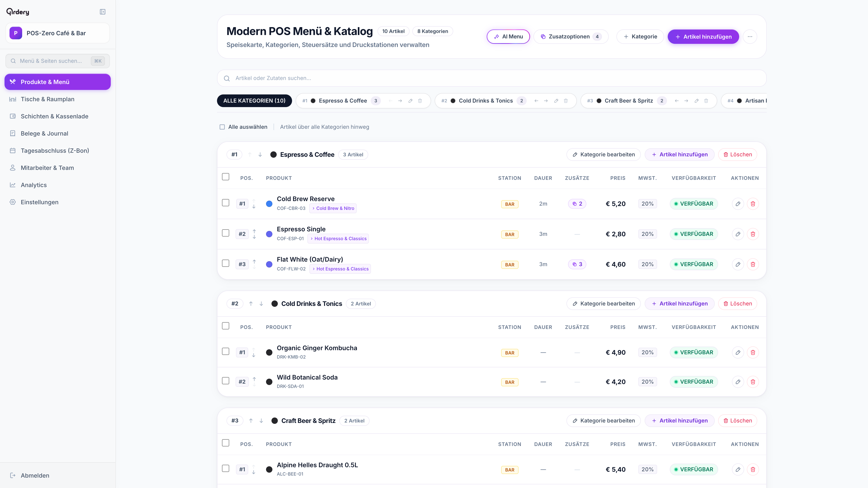Focus the Artikel oder Zutaten suchen field

(492, 78)
